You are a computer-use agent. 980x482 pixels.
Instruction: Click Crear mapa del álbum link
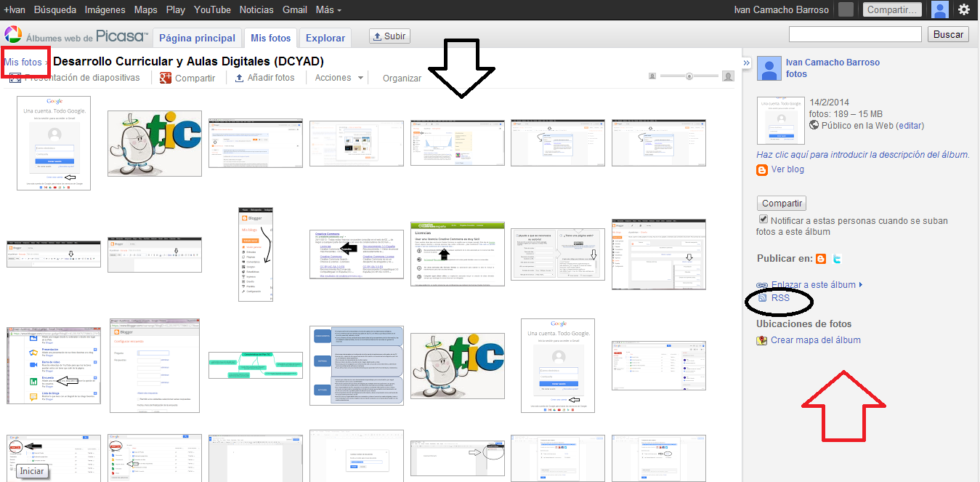816,340
